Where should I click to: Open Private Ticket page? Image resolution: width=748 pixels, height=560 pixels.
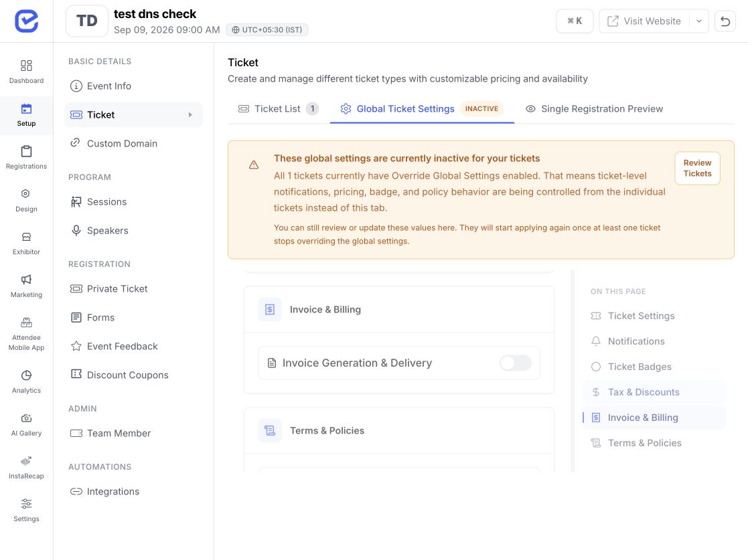(133, 289)
